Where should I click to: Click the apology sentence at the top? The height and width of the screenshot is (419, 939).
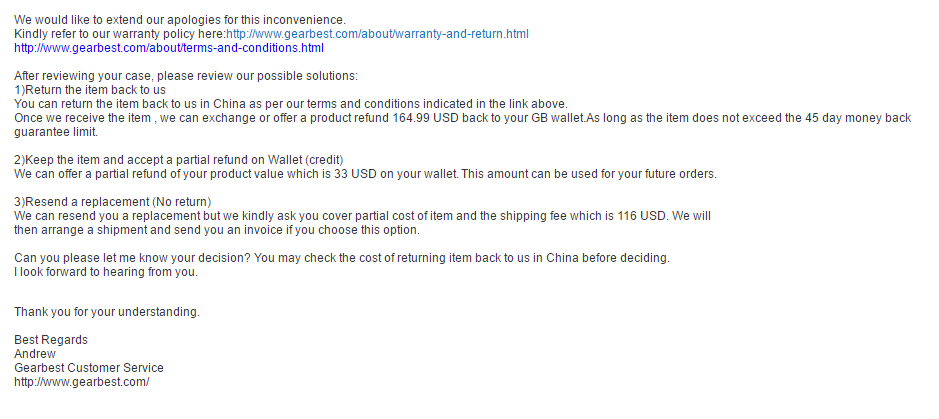pos(180,20)
